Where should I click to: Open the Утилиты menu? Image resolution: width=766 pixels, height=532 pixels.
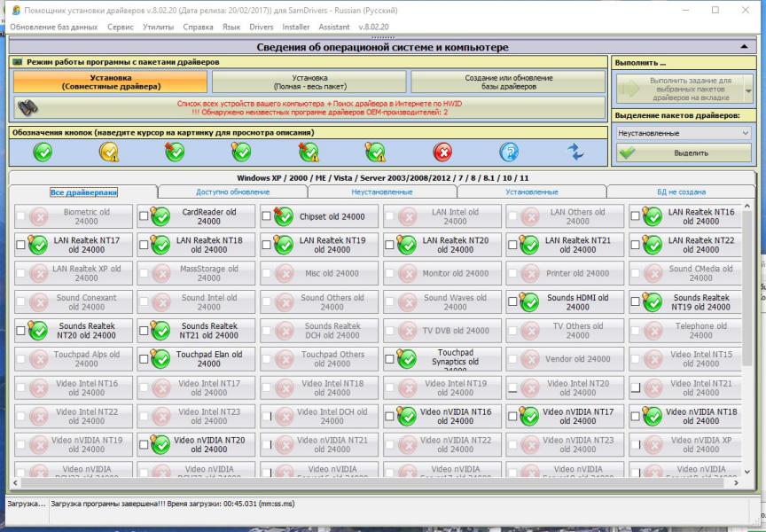[x=158, y=27]
